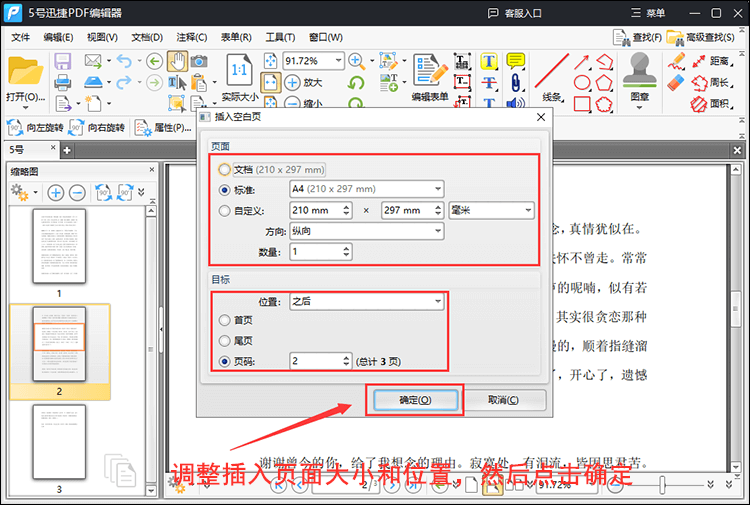Add a new tab with plus
This screenshot has width=750, height=505.
(67, 151)
